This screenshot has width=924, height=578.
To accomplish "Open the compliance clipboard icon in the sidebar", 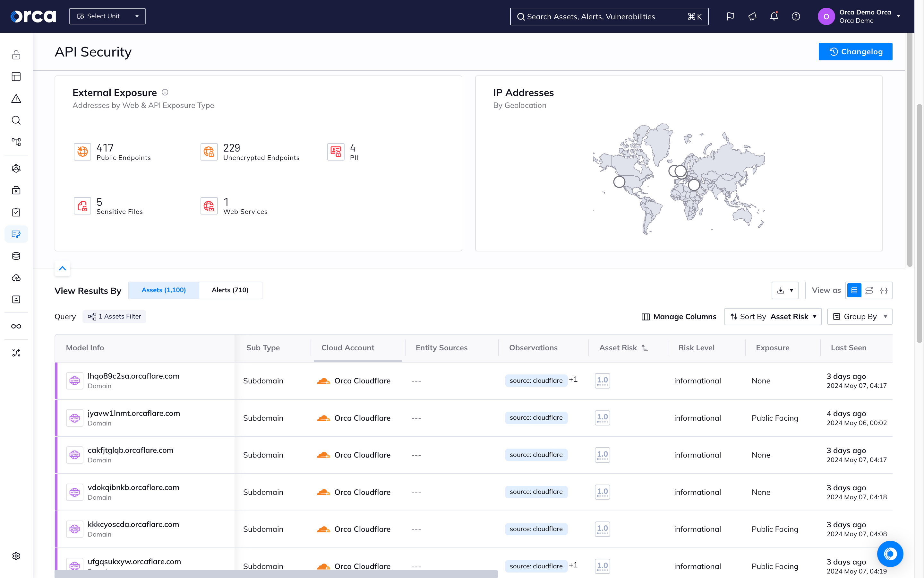I will (16, 212).
